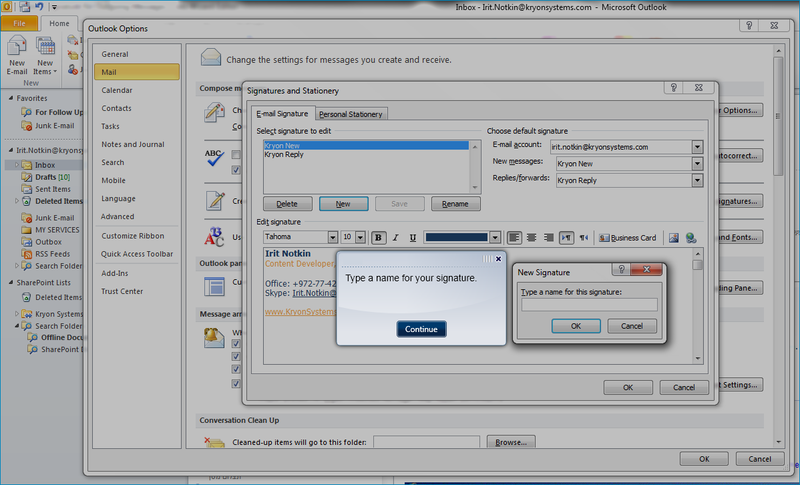Select the Kryon Reply signature
Image resolution: width=800 pixels, height=485 pixels.
click(x=284, y=155)
